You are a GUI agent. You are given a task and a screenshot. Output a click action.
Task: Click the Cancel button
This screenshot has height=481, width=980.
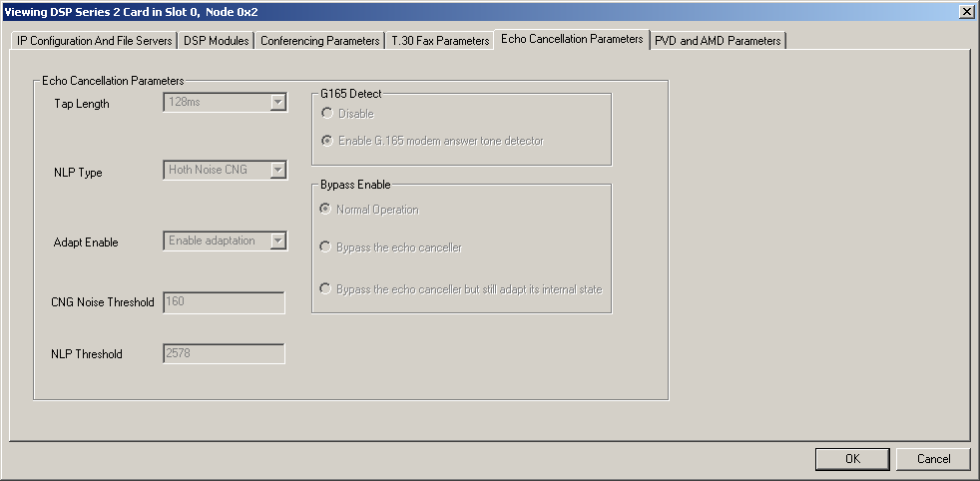click(x=933, y=459)
